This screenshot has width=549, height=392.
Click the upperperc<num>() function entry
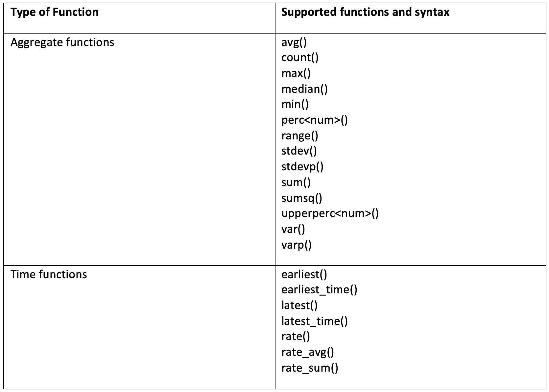pos(330,213)
